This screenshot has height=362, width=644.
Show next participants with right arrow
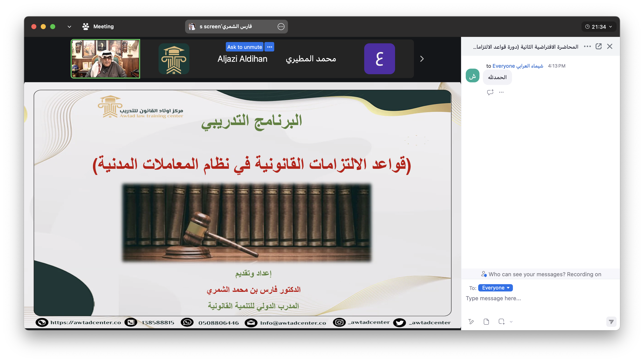click(422, 59)
